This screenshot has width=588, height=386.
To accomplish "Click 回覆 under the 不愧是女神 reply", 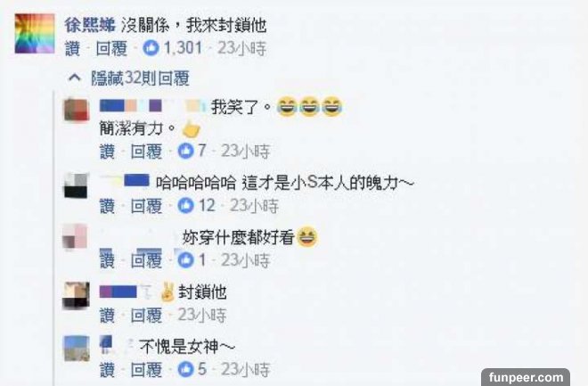I will [146, 370].
